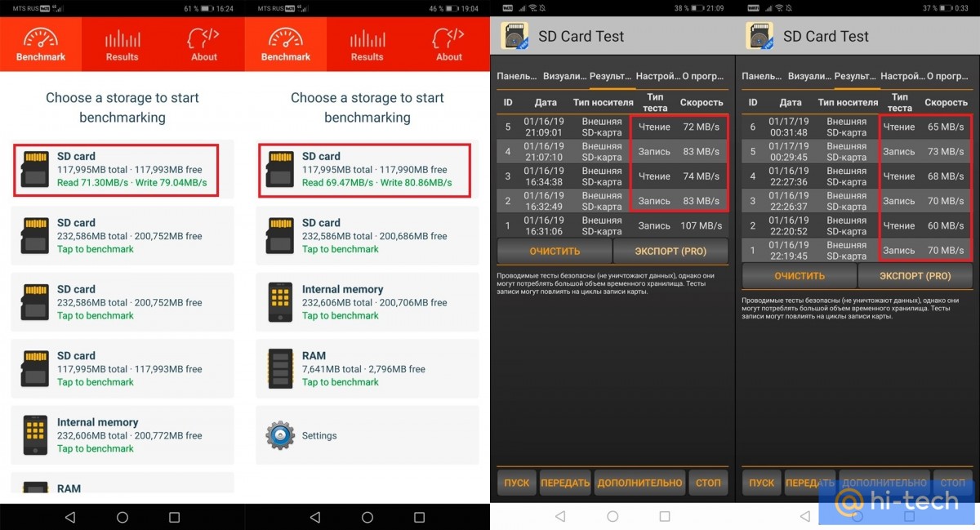Open the Settings gear icon
The image size is (980, 530).
[x=280, y=435]
